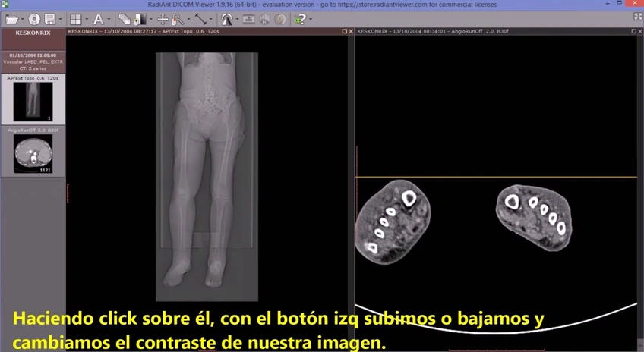The width and height of the screenshot is (644, 352).
Task: Open the measurement tools dropdown arrow
Action: (x=211, y=19)
